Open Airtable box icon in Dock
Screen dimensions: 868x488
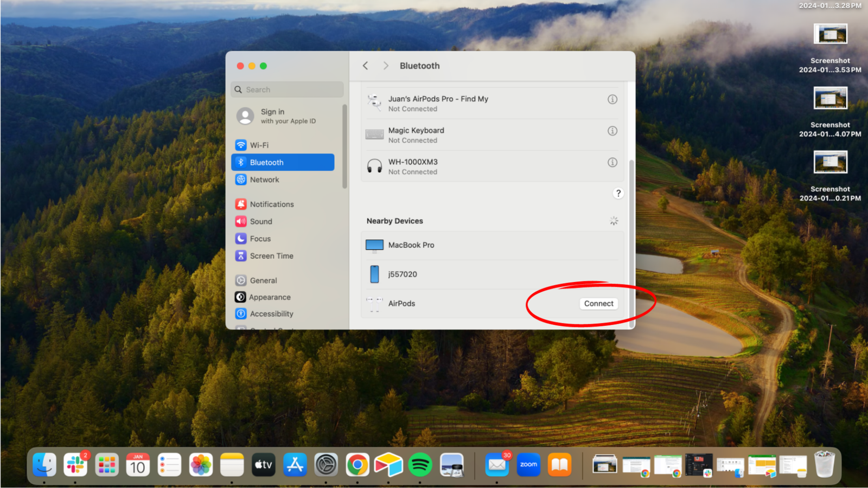point(388,465)
